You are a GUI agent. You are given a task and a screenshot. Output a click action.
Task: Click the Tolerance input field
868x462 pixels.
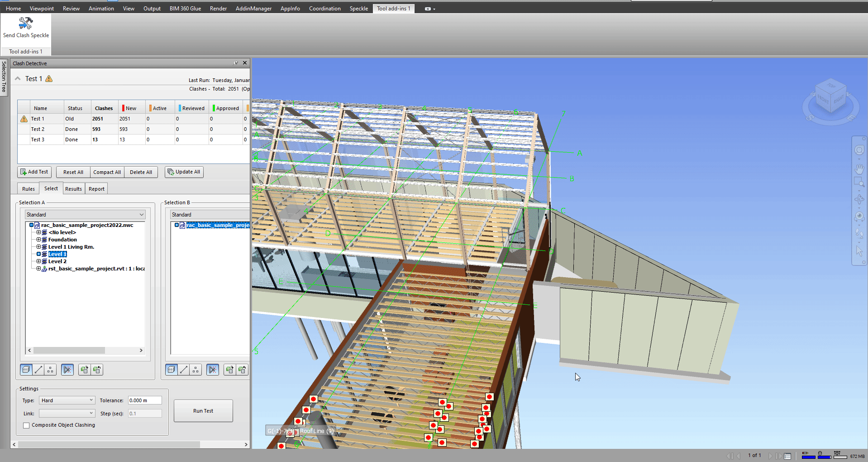pos(144,400)
